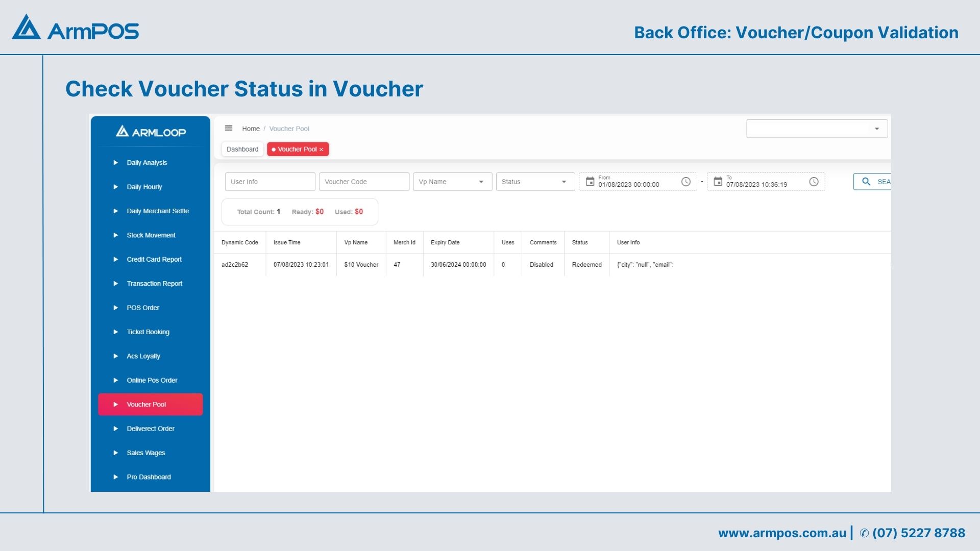This screenshot has height=551, width=980.
Task: Click the To date calendar icon
Action: [718, 182]
